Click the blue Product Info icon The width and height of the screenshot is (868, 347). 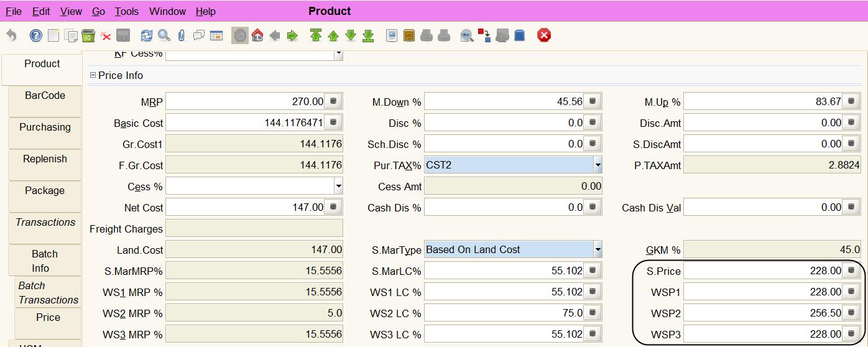tap(520, 35)
